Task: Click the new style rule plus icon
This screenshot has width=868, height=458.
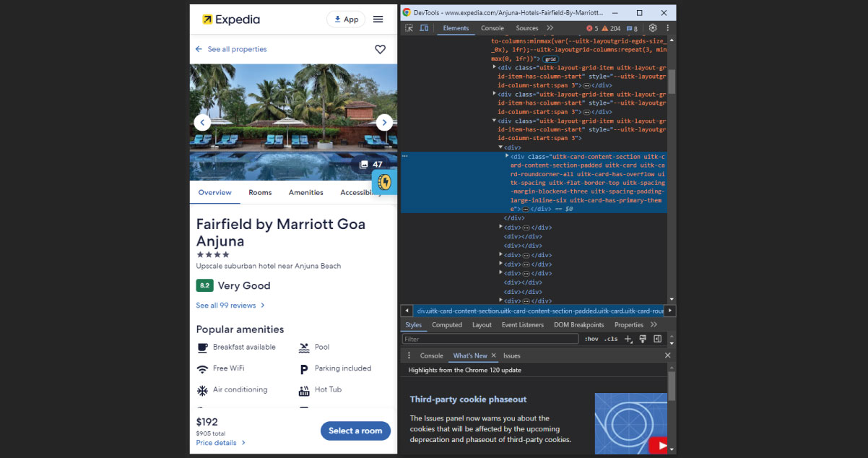Action: point(628,338)
